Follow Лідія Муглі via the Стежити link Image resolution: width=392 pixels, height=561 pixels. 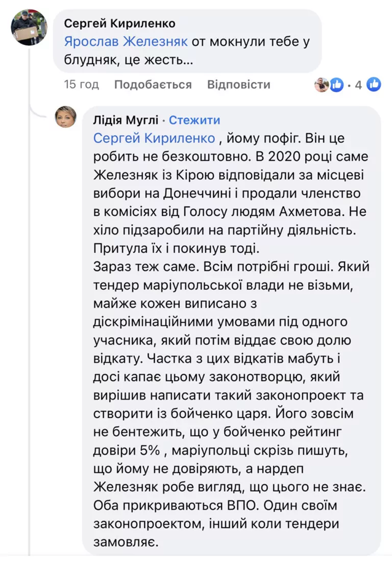tap(194, 120)
